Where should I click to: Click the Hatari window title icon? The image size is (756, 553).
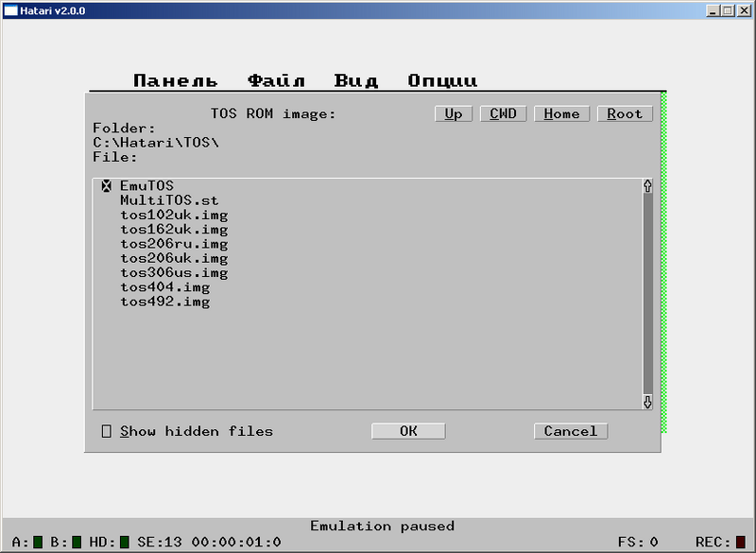point(10,10)
